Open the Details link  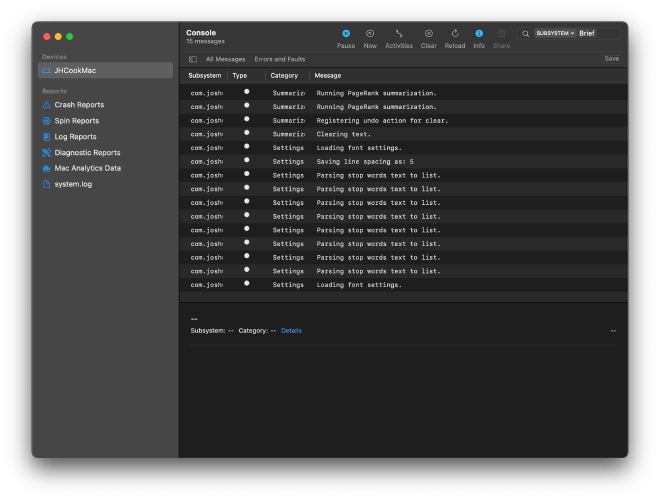[291, 331]
